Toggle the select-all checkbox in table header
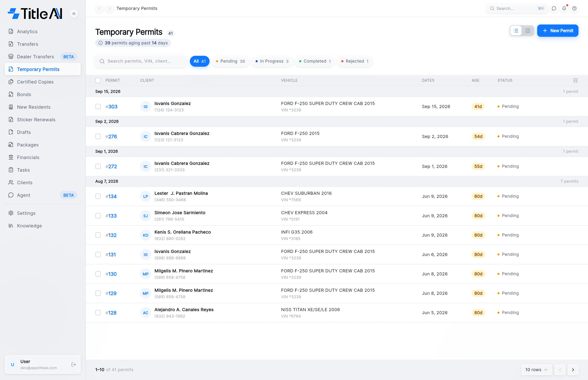 point(98,80)
